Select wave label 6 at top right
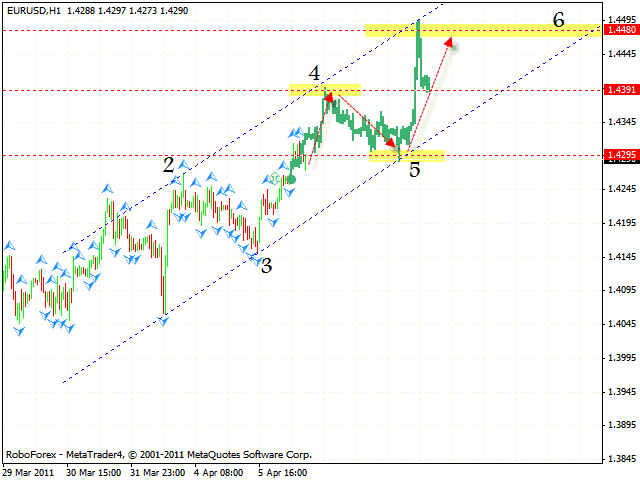Screen dimensions: 640x480 click(558, 19)
